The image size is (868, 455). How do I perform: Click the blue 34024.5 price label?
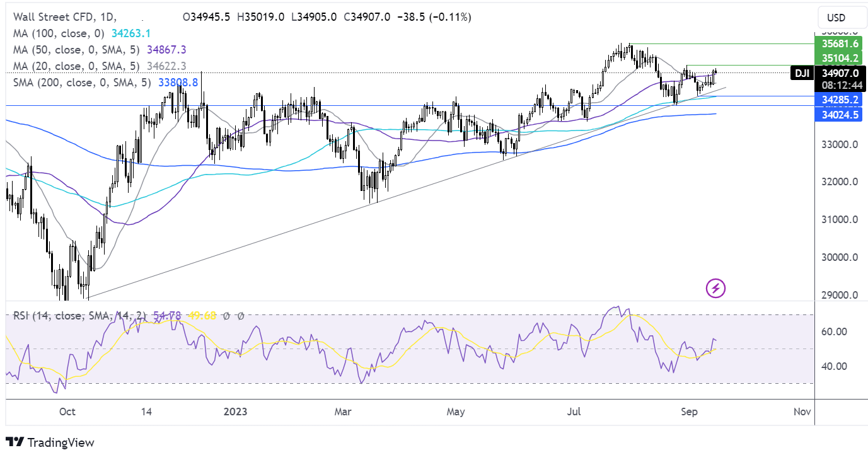(838, 115)
